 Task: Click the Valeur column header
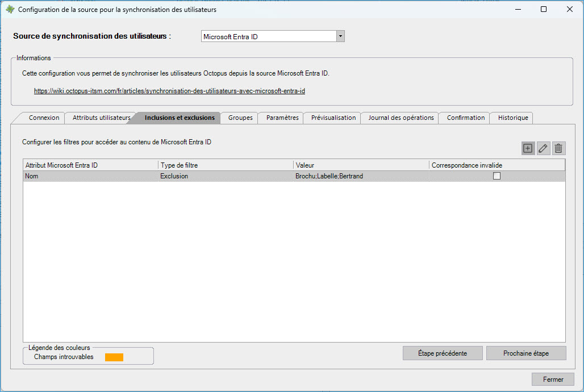(361, 165)
